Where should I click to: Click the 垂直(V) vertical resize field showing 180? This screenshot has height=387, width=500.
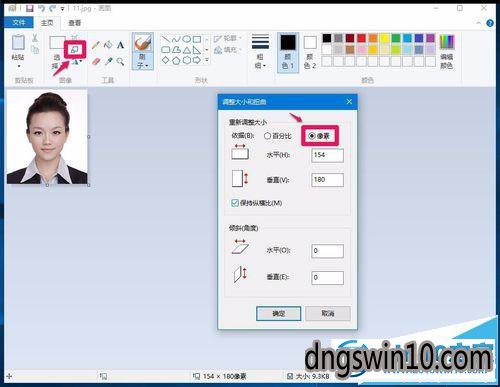(x=327, y=180)
